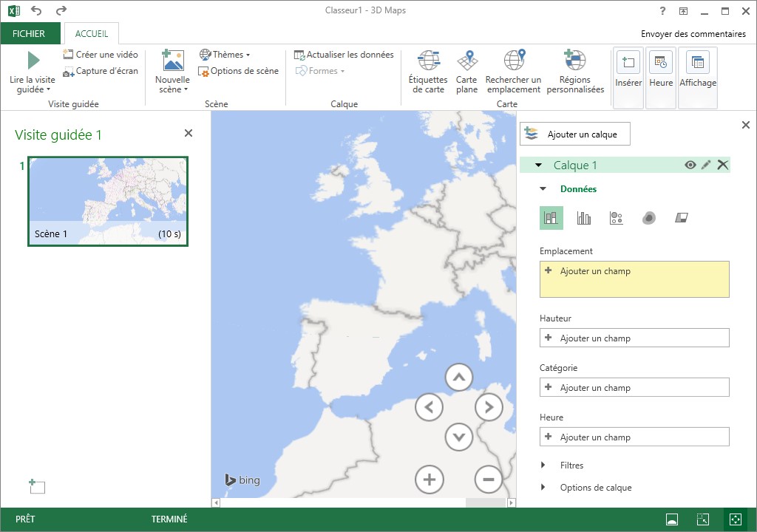The width and height of the screenshot is (757, 532).
Task: Select the bubble chart visualization icon
Action: tap(617, 218)
